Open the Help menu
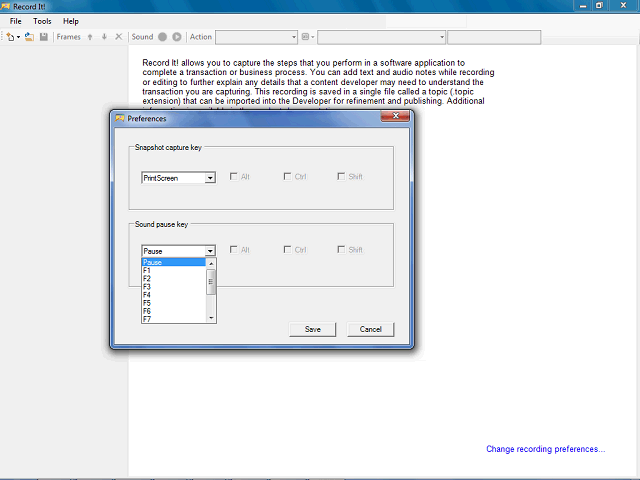Viewport: 640px width, 480px height. point(71,21)
